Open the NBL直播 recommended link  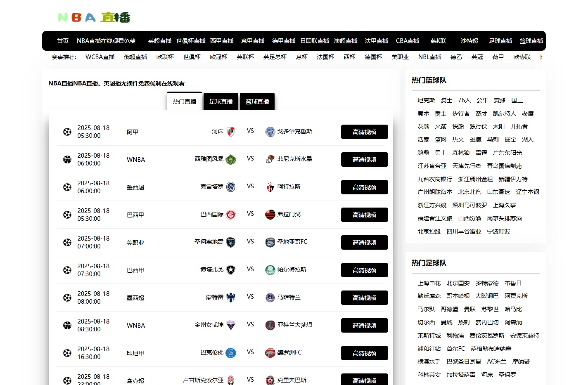tap(430, 57)
